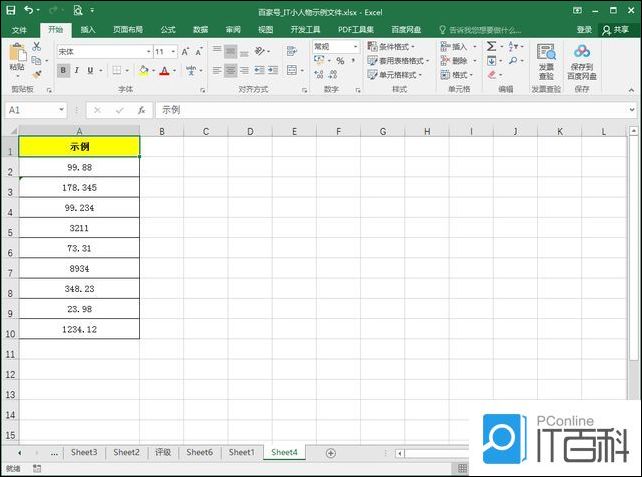
Task: Select the Sheet6 worksheet tab
Action: tap(199, 452)
